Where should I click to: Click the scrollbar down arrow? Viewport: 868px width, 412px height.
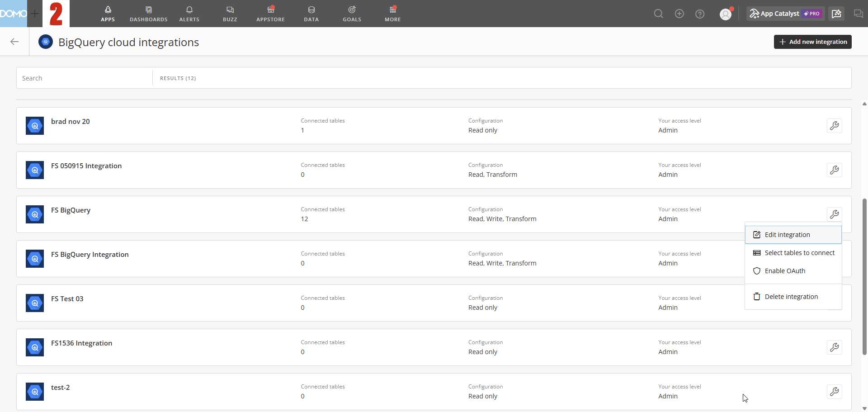coord(864,408)
